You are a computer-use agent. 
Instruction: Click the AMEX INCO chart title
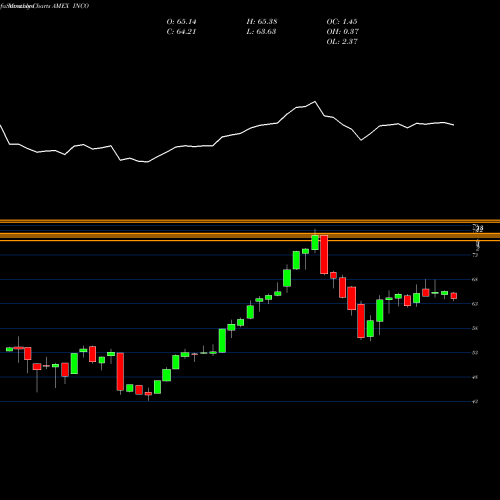(70, 6)
